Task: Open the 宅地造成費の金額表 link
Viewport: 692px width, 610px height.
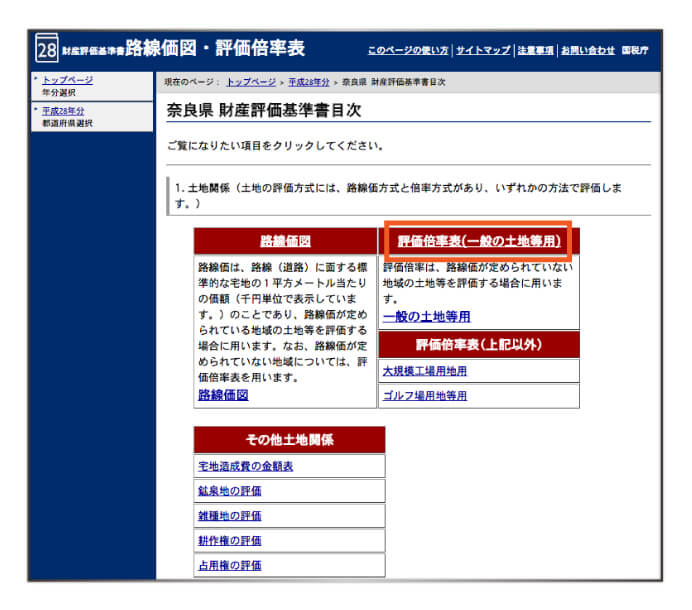Action: coord(245,467)
